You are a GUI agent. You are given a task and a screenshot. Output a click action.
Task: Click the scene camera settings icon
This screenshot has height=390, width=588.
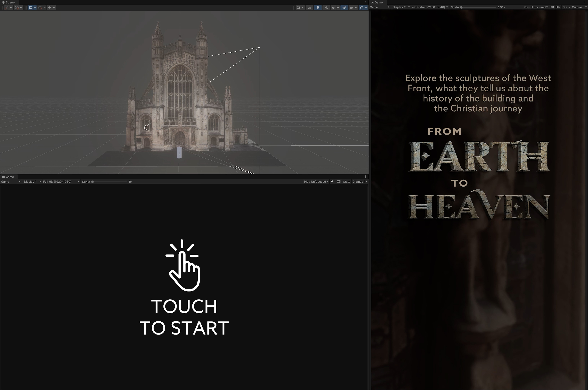(351, 8)
